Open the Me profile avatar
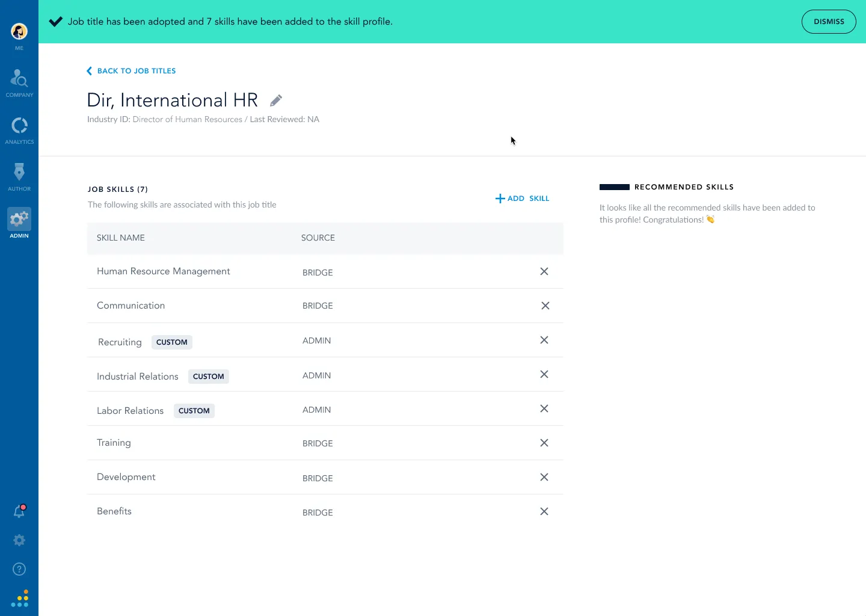 coord(19,31)
